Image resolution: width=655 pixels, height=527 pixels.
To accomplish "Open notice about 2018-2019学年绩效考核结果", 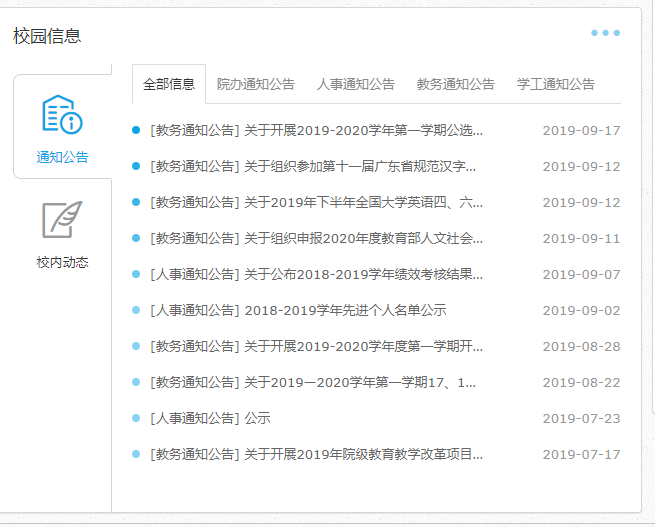I will (x=316, y=274).
